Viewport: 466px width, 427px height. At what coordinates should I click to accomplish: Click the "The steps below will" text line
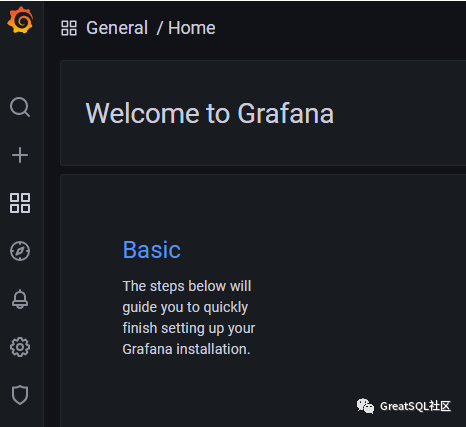click(x=187, y=286)
